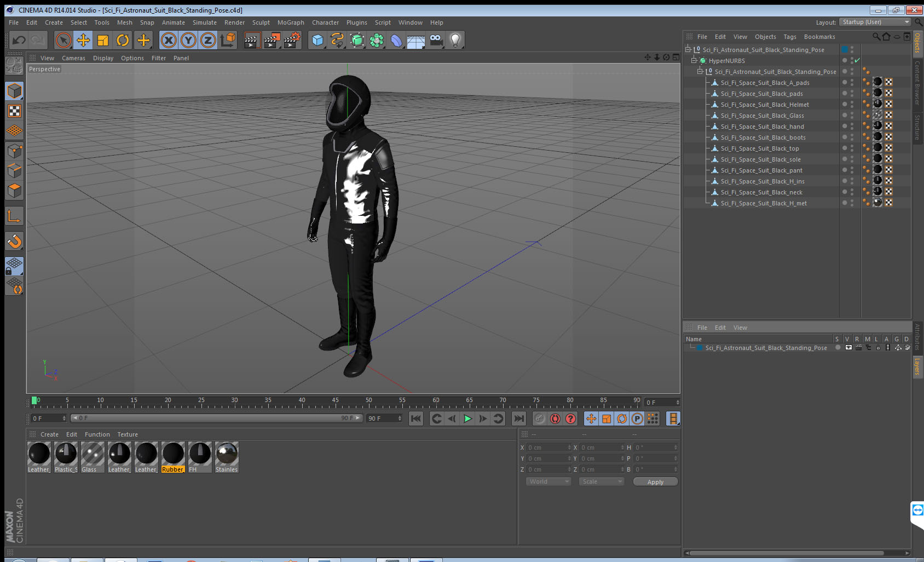This screenshot has height=562, width=924.
Task: Open Material Manager Texture menu
Action: click(x=128, y=434)
